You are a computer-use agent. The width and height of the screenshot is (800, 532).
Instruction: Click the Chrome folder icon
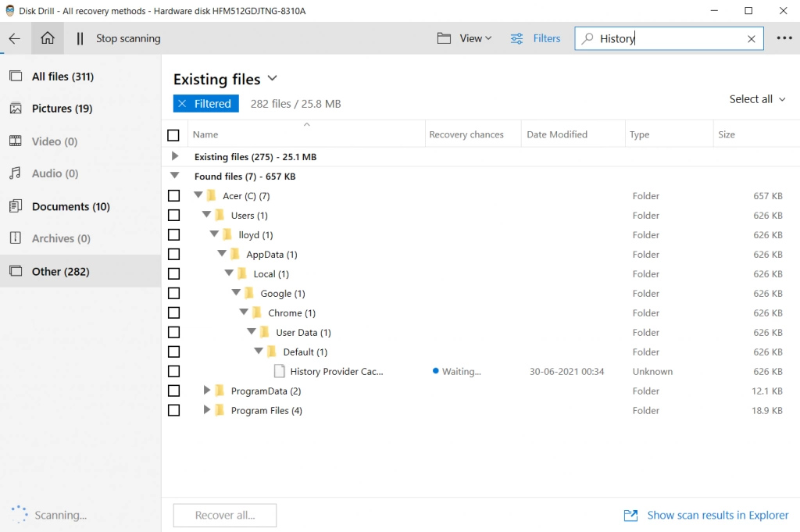point(257,312)
